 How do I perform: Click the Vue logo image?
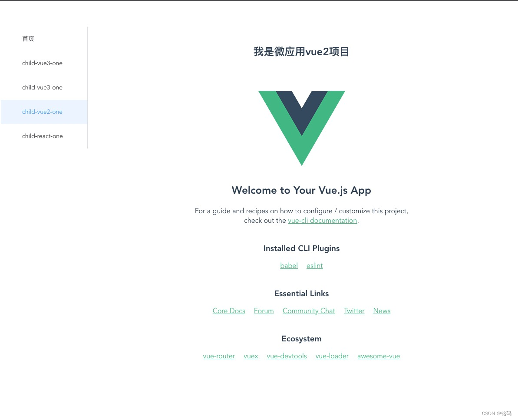point(302,128)
